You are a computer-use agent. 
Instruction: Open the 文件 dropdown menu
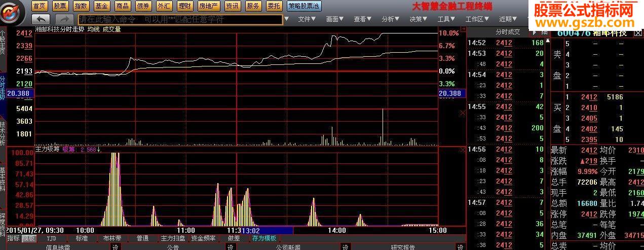click(x=307, y=19)
